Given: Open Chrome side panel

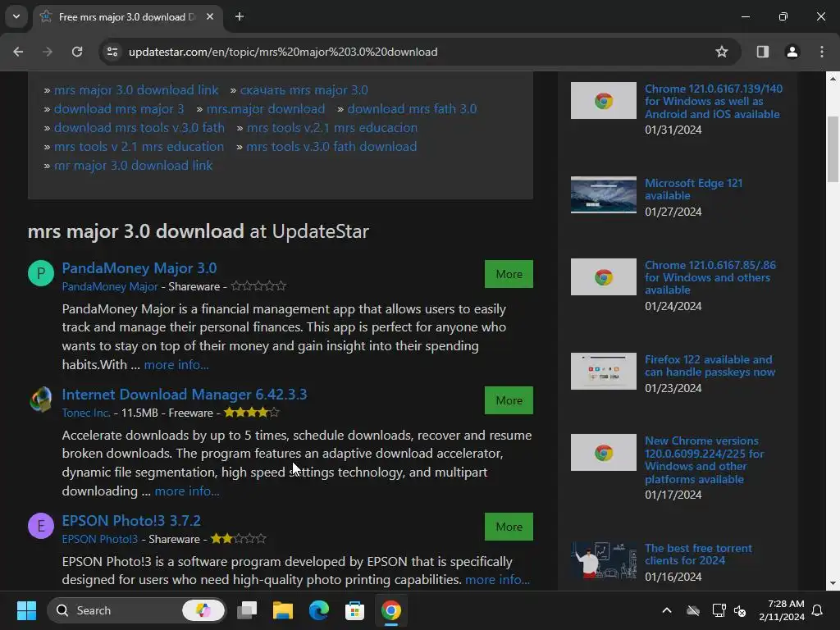Looking at the screenshot, I should point(762,52).
